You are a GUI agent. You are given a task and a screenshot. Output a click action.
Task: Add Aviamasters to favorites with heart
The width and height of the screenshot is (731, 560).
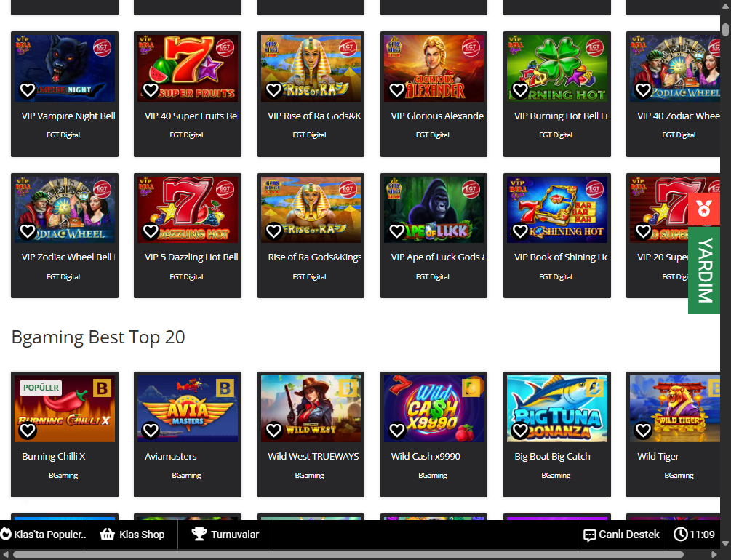[x=151, y=431]
